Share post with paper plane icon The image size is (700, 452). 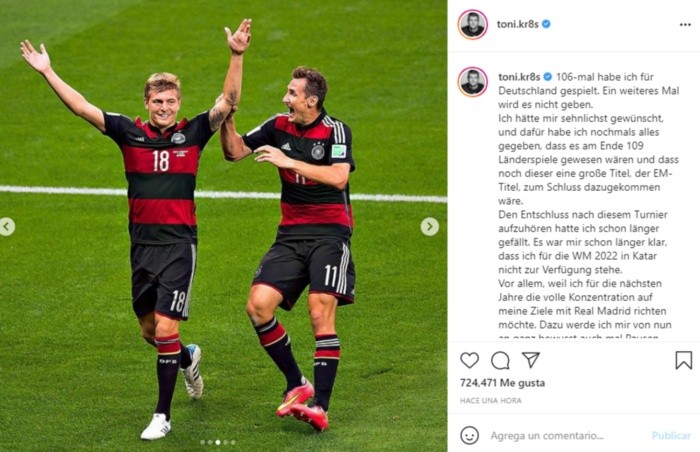531,360
